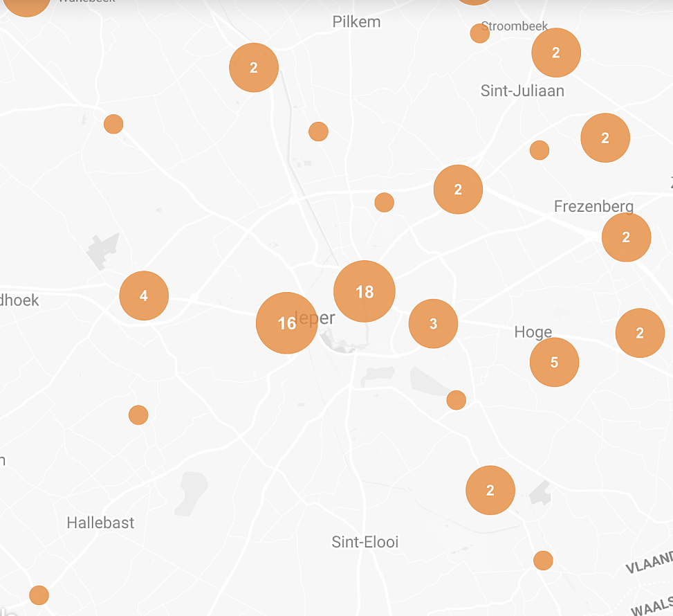This screenshot has height=616, width=673.
Task: Open the cluster marker labeled 18
Action: 364,291
